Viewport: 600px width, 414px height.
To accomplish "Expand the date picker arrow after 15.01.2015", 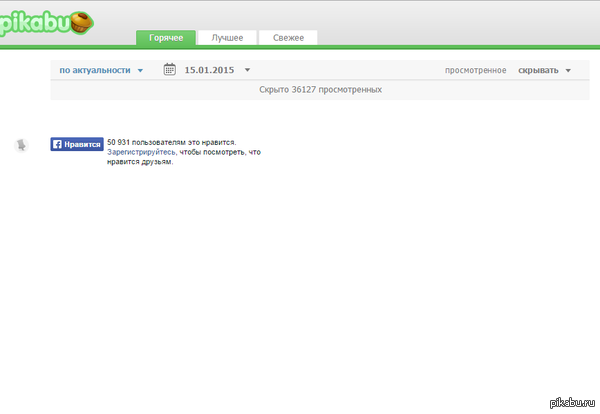I will pyautogui.click(x=247, y=71).
